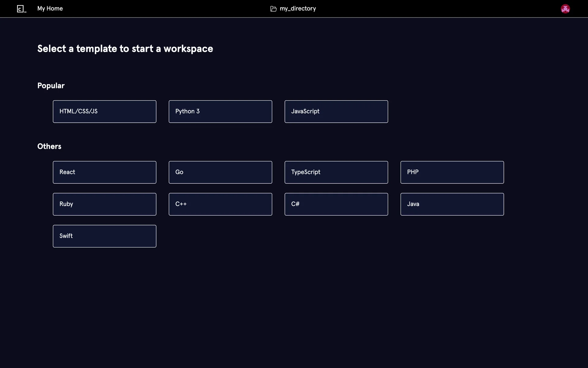Select the C++ template
The width and height of the screenshot is (588, 368).
(x=220, y=204)
